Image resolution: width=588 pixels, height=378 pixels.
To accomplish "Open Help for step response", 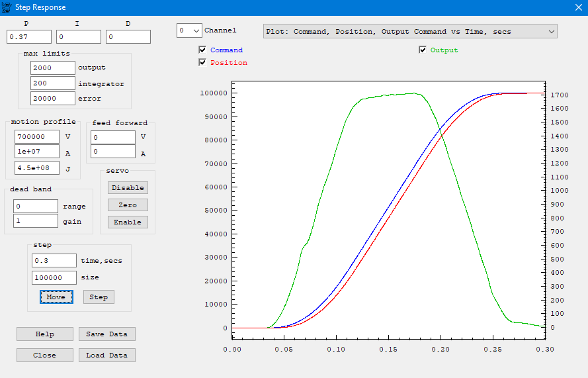I will 45,334.
